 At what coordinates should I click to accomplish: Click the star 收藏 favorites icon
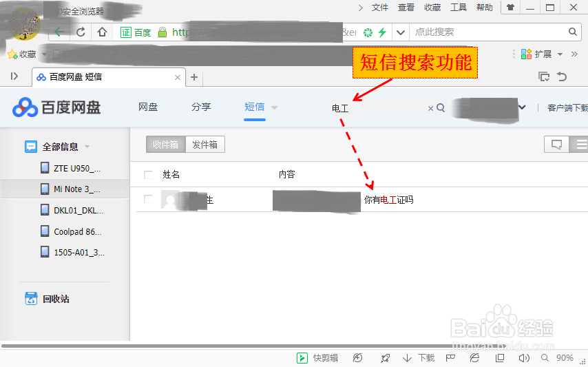coord(13,54)
